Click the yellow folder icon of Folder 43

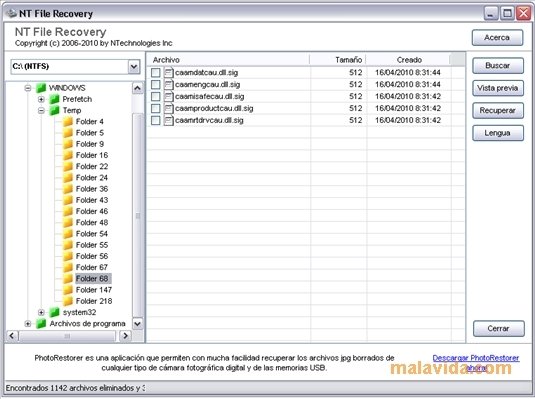coord(68,200)
